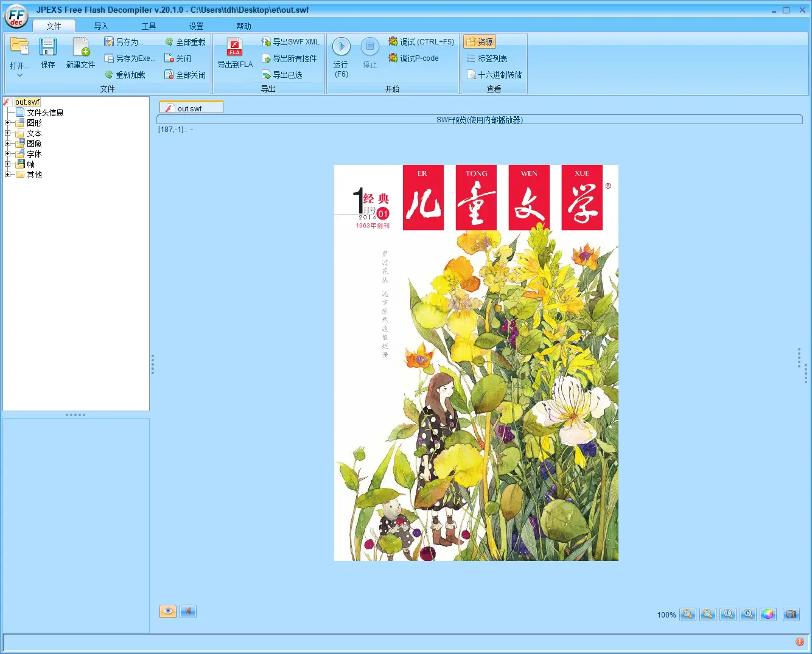
Task: Click the [187,-1] coordinates readout
Action: pos(175,130)
